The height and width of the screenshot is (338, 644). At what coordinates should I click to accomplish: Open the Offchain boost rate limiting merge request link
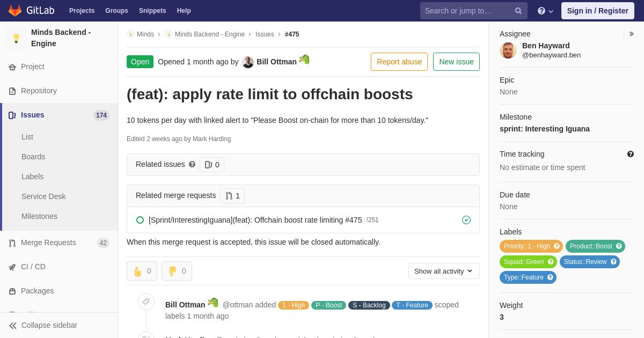[x=255, y=220]
